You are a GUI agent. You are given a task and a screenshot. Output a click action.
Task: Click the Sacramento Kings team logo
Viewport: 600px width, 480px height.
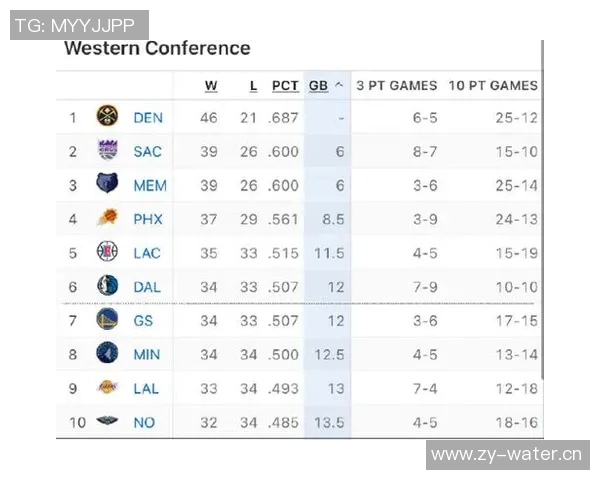107,151
